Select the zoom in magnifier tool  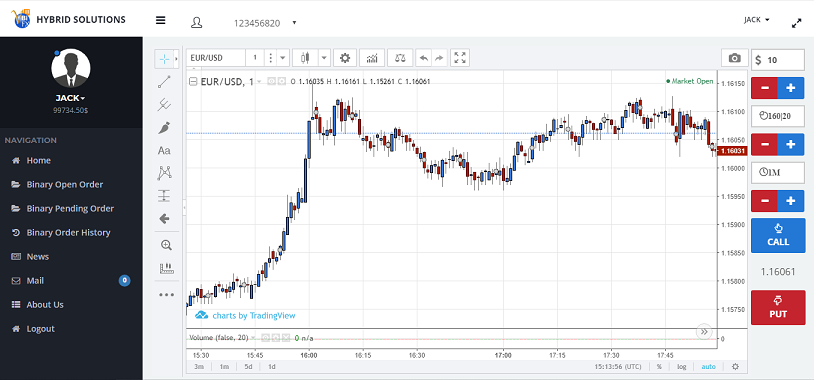point(167,245)
